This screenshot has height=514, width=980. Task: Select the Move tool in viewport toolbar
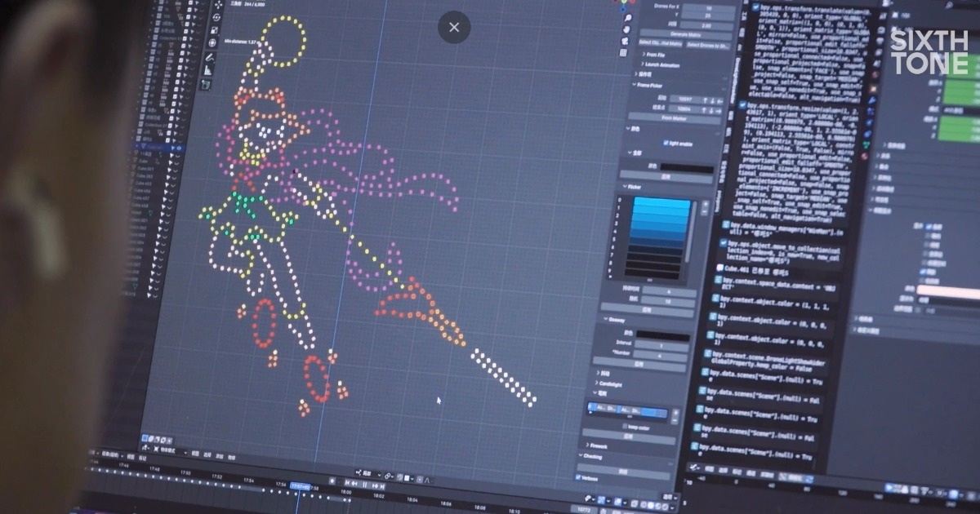coord(219,4)
